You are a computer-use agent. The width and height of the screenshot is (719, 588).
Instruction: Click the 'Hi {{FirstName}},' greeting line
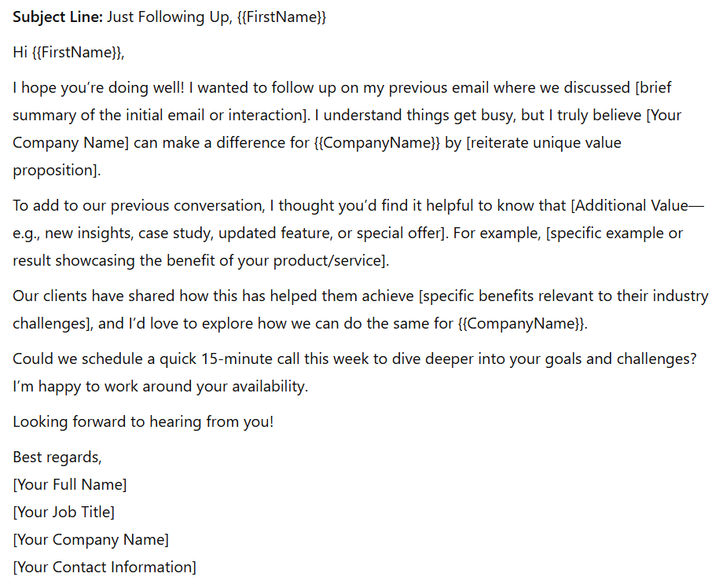tap(69, 53)
